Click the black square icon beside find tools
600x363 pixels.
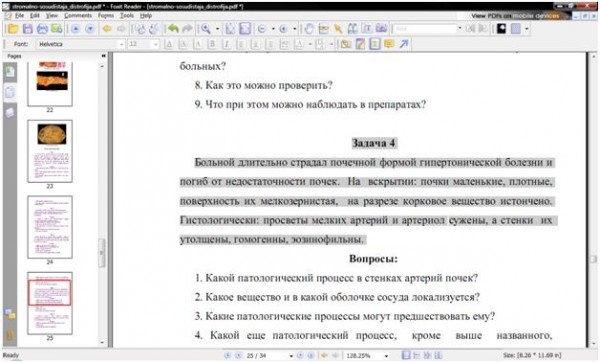[x=501, y=29]
